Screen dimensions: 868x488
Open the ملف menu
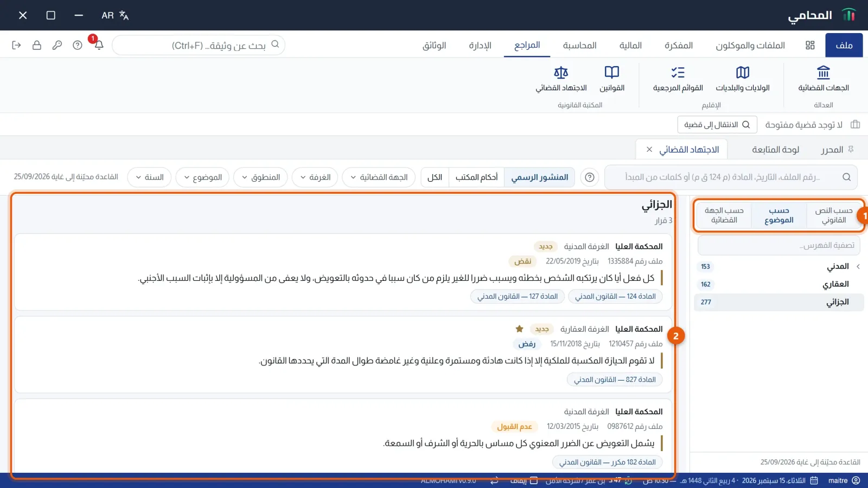[x=844, y=45]
